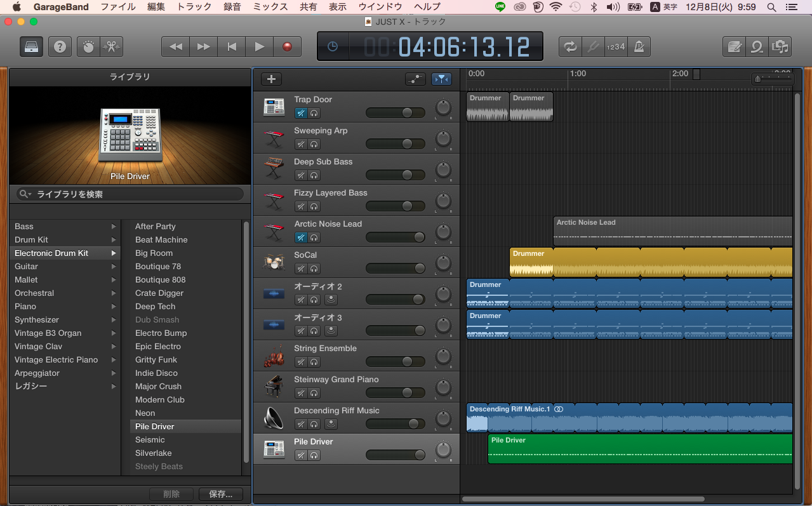The image size is (812, 506).
Task: Choose the Beat Machine patch
Action: tap(161, 240)
